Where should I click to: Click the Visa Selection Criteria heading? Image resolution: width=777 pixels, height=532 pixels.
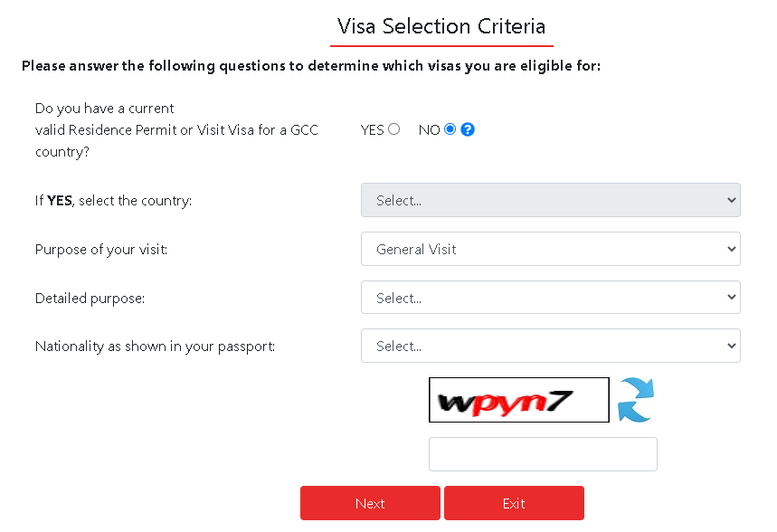(441, 26)
